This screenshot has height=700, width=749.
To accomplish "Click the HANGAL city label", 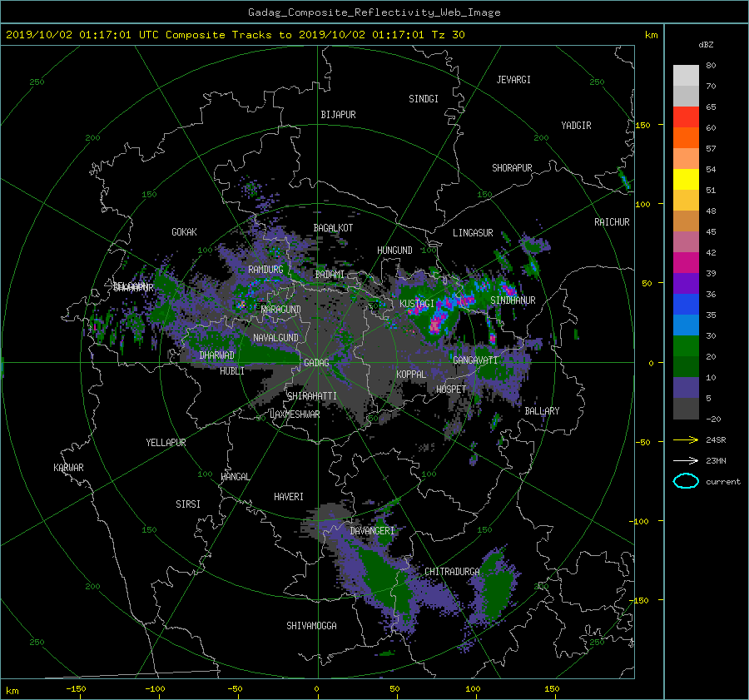I will click(x=235, y=477).
